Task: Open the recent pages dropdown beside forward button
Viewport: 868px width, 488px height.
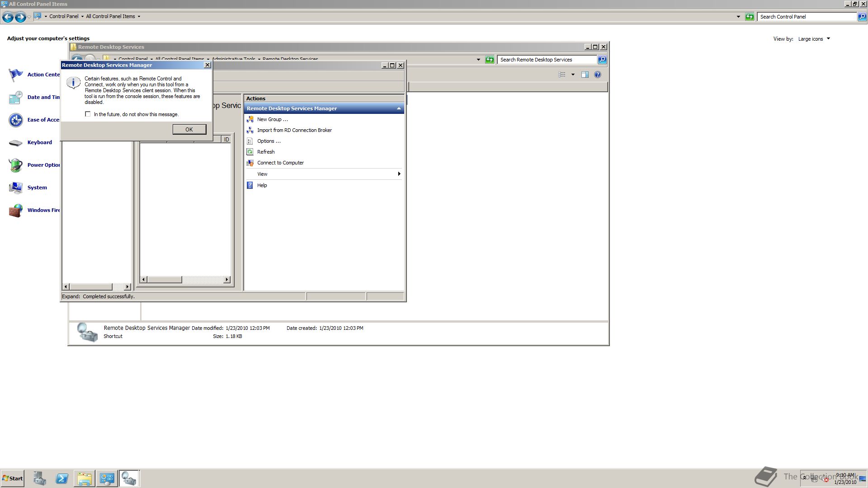Action: click(29, 17)
